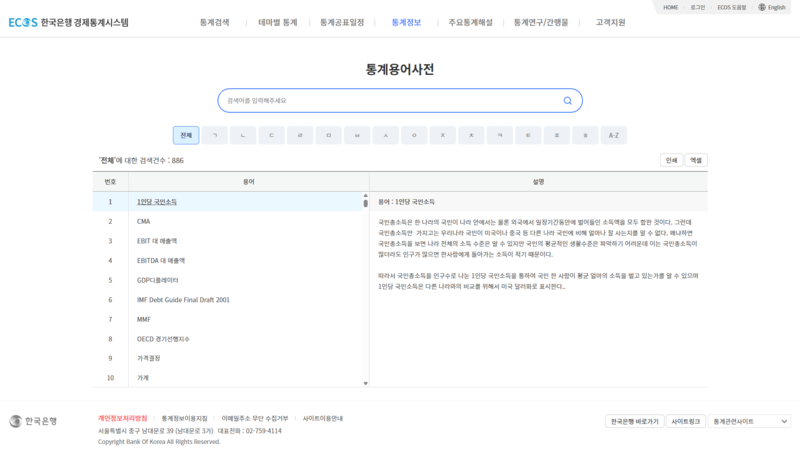
Task: Click the 용어 column header
Action: [x=249, y=182]
